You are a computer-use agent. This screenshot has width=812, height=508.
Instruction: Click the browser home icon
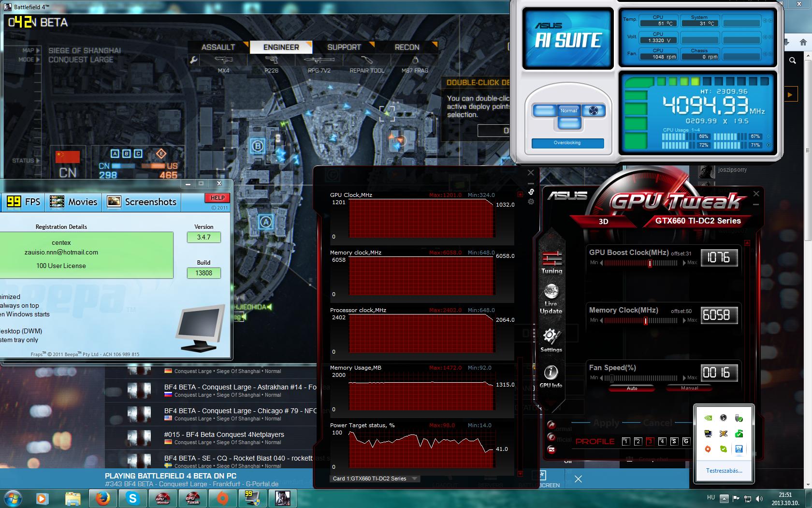pyautogui.click(x=803, y=43)
